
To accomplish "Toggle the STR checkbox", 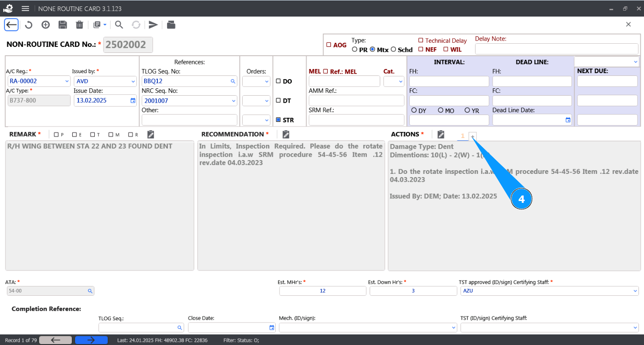I will coord(278,120).
